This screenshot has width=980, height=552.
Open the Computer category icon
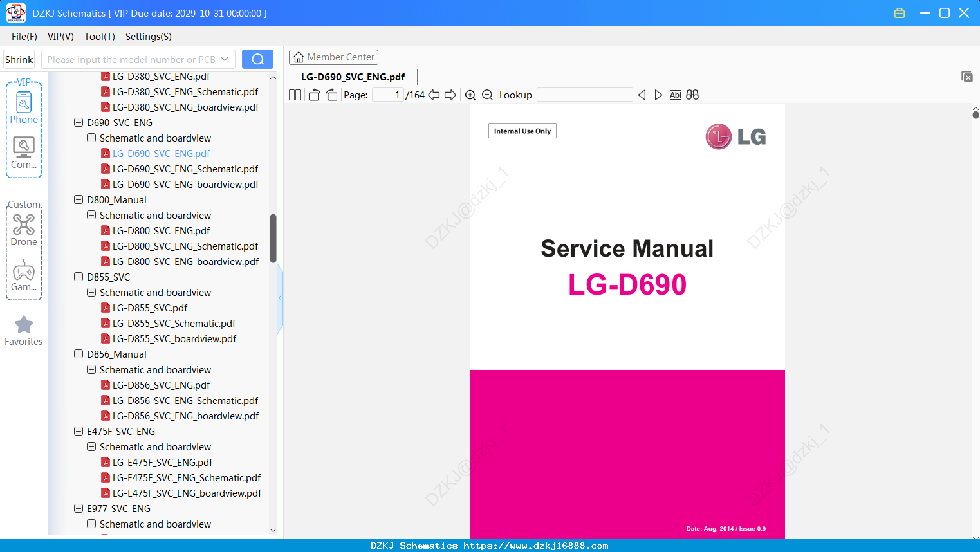coord(24,153)
